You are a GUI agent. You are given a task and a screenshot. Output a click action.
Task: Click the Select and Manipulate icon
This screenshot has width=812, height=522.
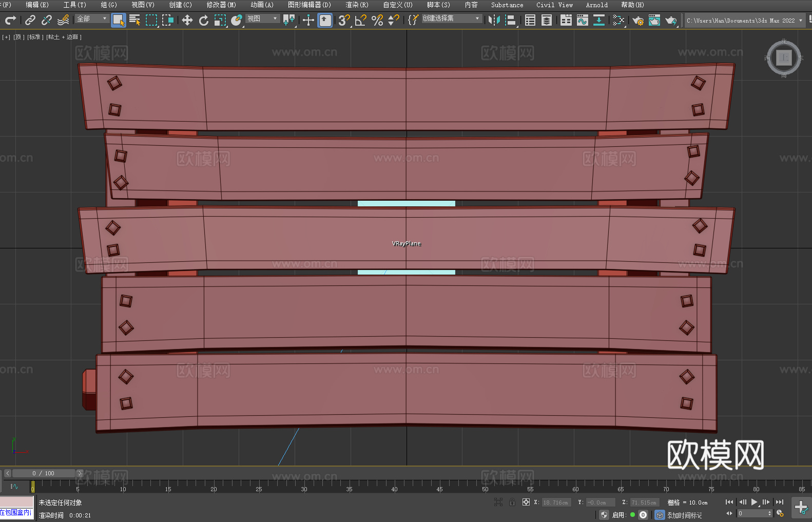308,20
